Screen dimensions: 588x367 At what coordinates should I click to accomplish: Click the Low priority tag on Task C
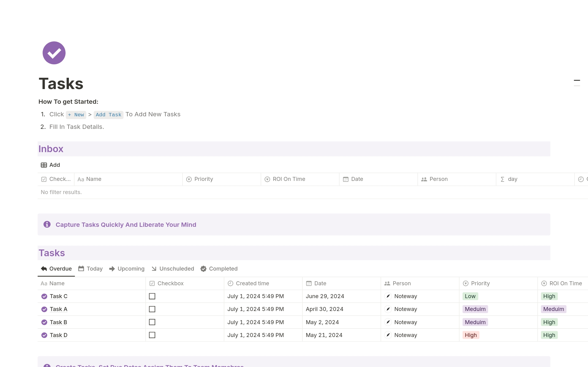click(x=470, y=296)
